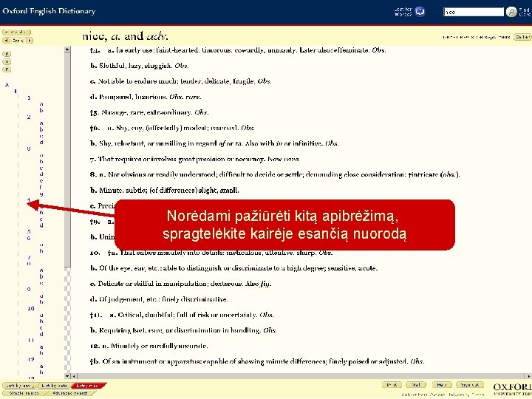Click definition 'Minutely or carefully accurate'

[149, 346]
